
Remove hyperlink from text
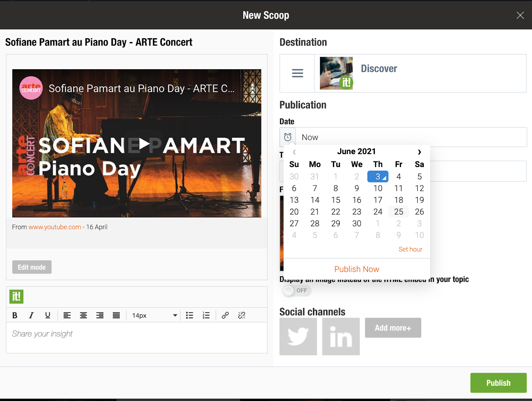[242, 315]
